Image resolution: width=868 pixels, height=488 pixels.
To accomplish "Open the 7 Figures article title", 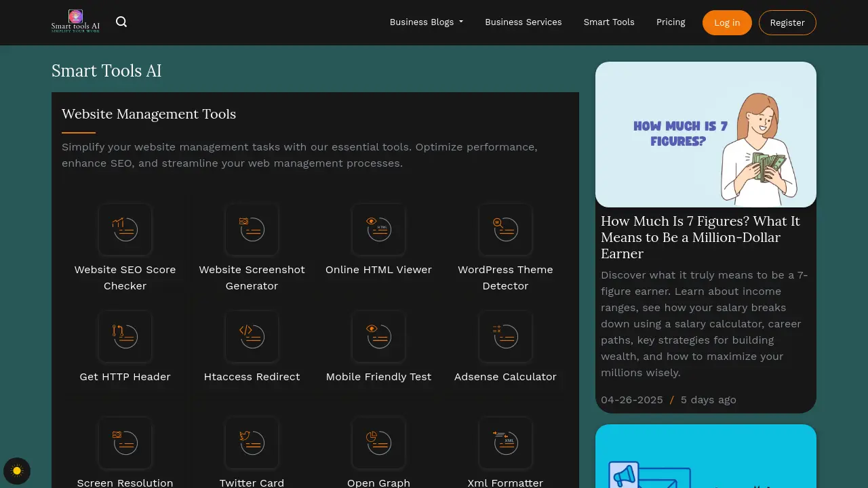I will coord(701,237).
